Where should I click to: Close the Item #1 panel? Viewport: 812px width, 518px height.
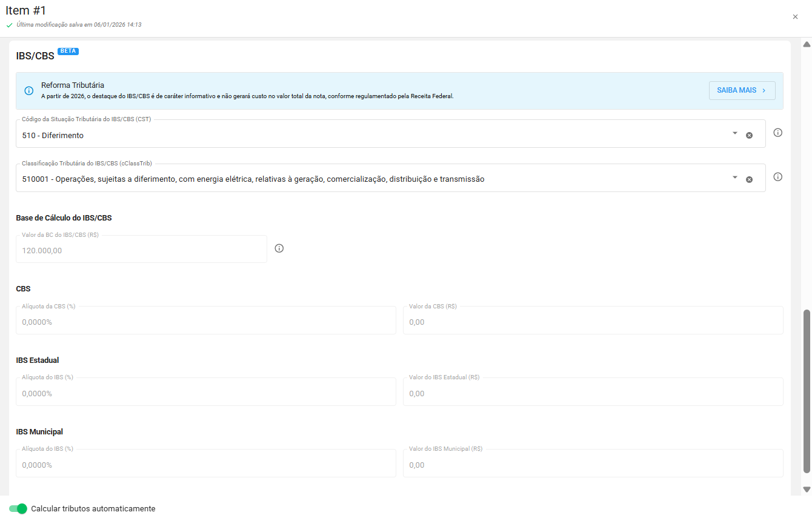coord(795,17)
